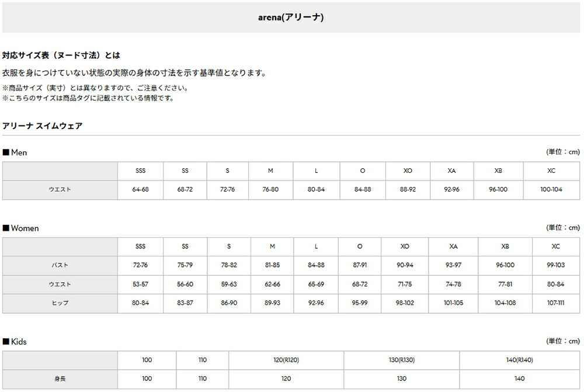
Task: Click the Men waist value 88-92
Action: pos(408,190)
